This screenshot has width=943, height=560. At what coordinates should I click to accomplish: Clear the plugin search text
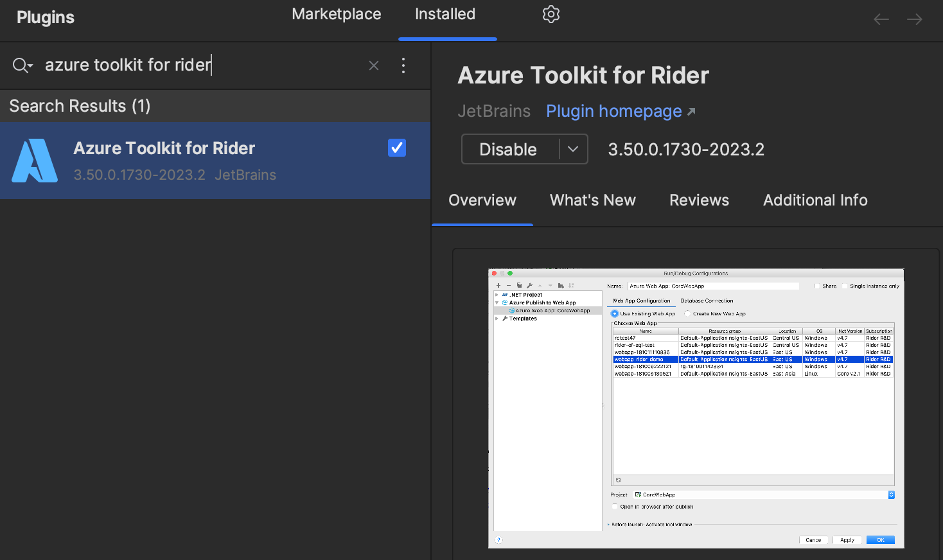374,66
